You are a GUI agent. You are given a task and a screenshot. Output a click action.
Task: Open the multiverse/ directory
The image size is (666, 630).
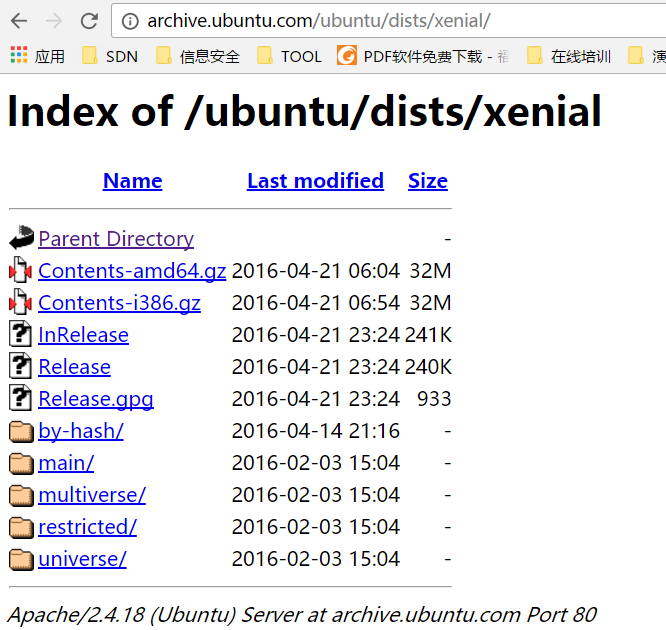tap(92, 495)
